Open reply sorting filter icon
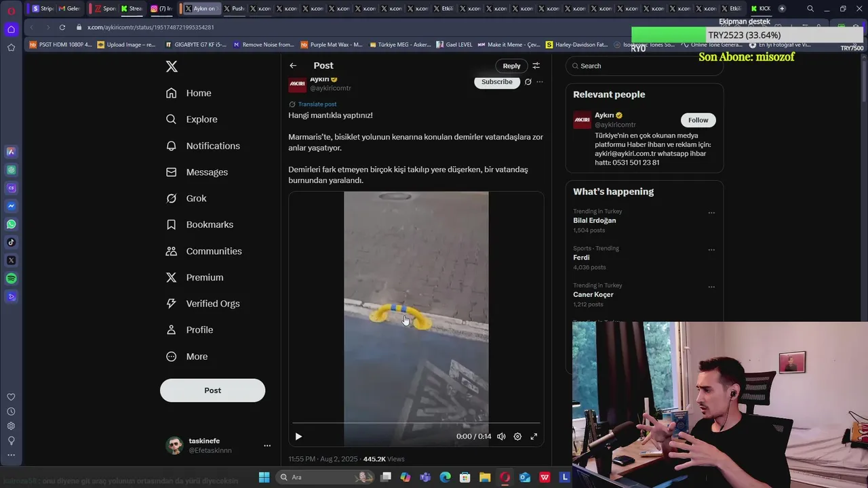Viewport: 868px width, 488px height. [x=536, y=66]
